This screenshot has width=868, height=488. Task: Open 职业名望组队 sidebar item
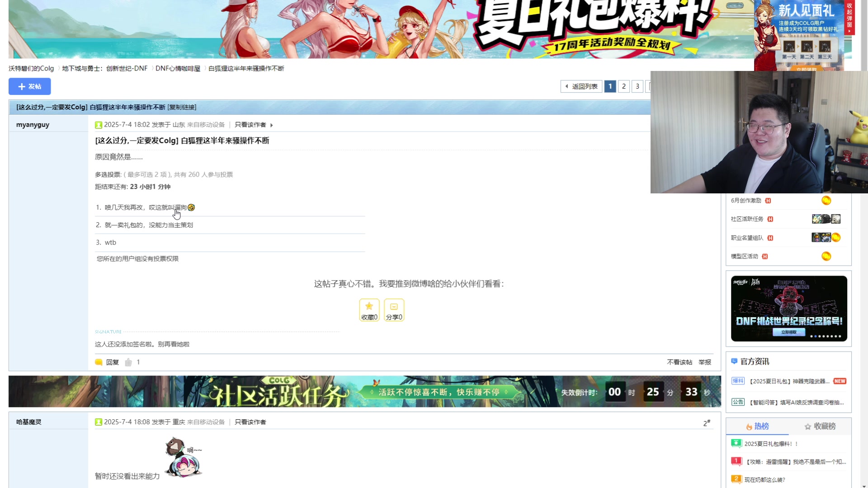coord(747,238)
